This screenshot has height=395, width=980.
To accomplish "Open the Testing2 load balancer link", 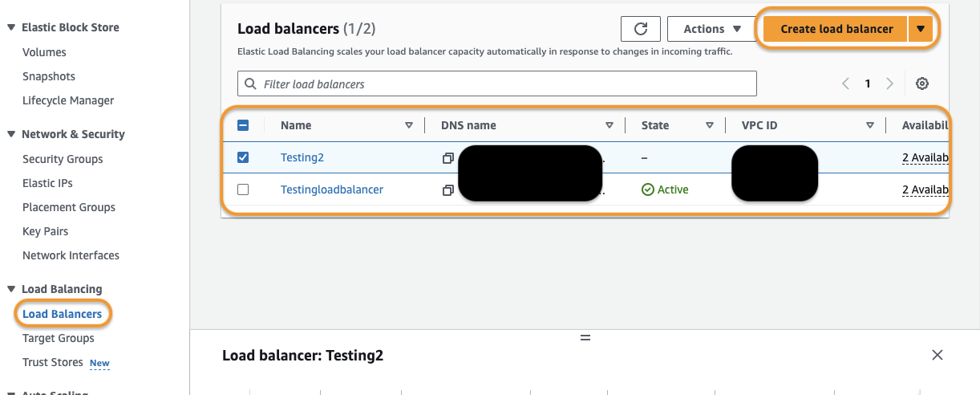I will 302,157.
